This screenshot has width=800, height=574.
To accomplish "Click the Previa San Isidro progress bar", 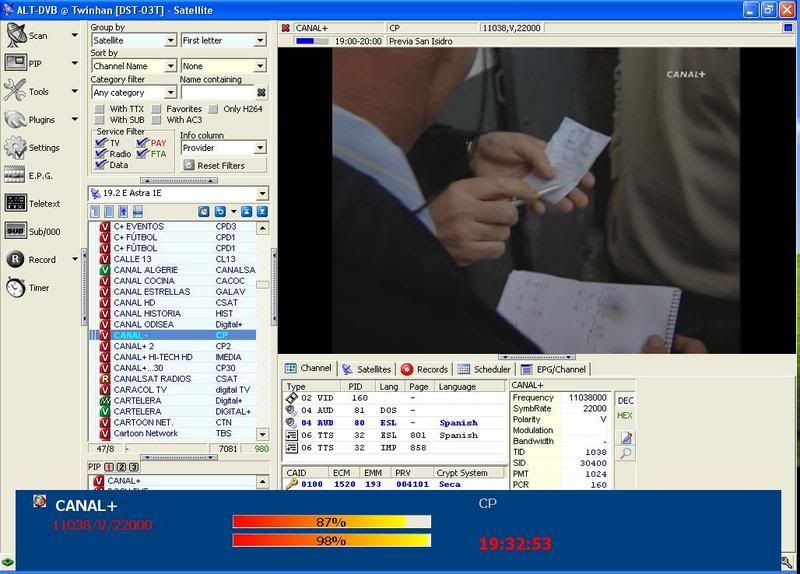I will tap(312, 41).
